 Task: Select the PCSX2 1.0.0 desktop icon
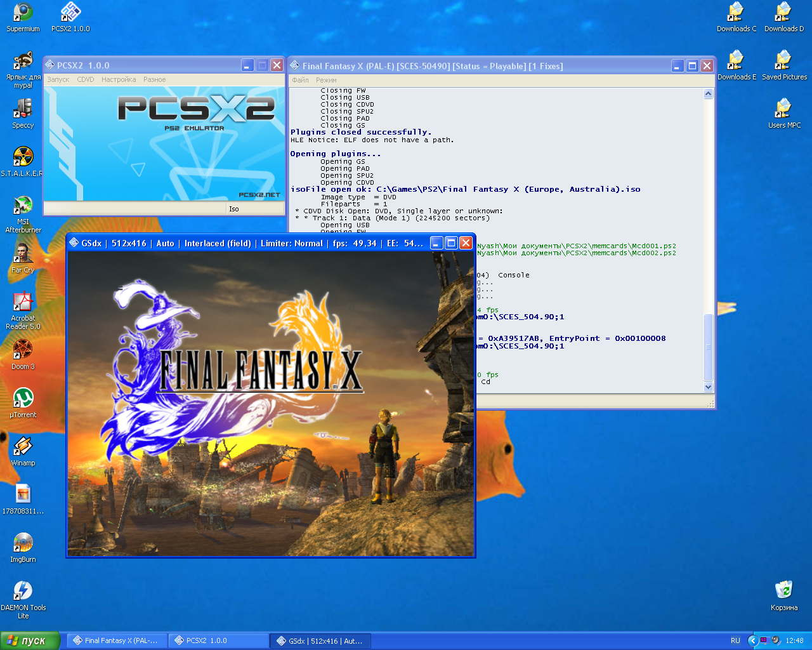point(70,17)
